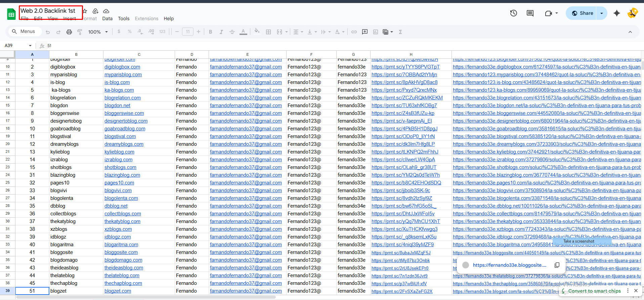Open the digiblogbox.com link
The height and width of the screenshot is (300, 644).
click(122, 67)
